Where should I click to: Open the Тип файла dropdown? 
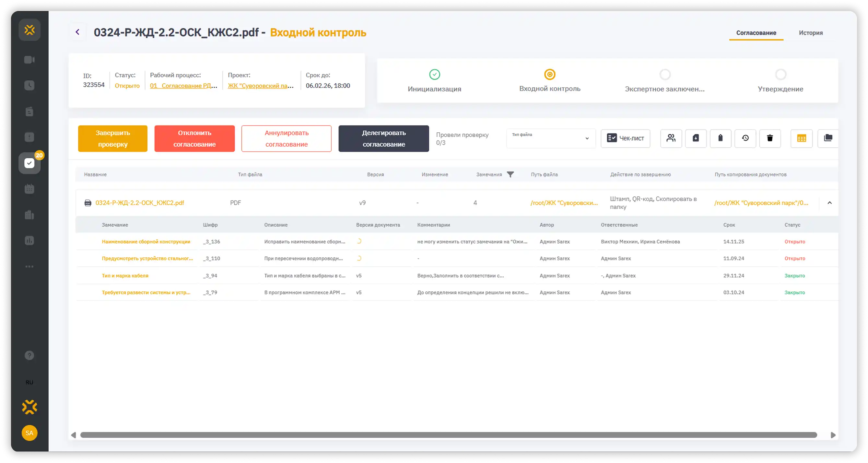(x=551, y=138)
